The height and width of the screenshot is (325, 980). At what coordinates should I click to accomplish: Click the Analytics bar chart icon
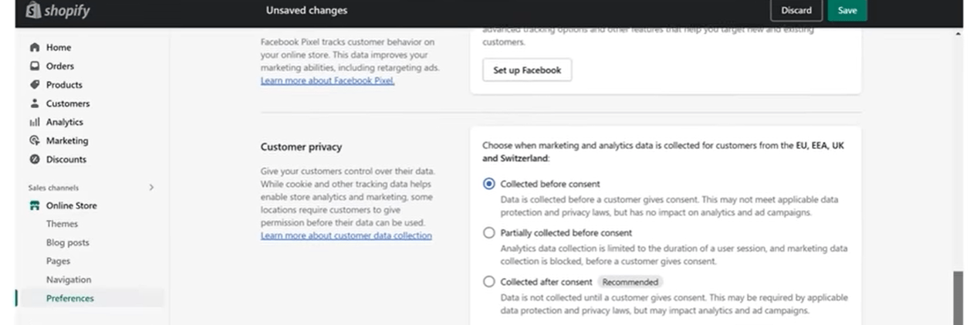tap(34, 122)
